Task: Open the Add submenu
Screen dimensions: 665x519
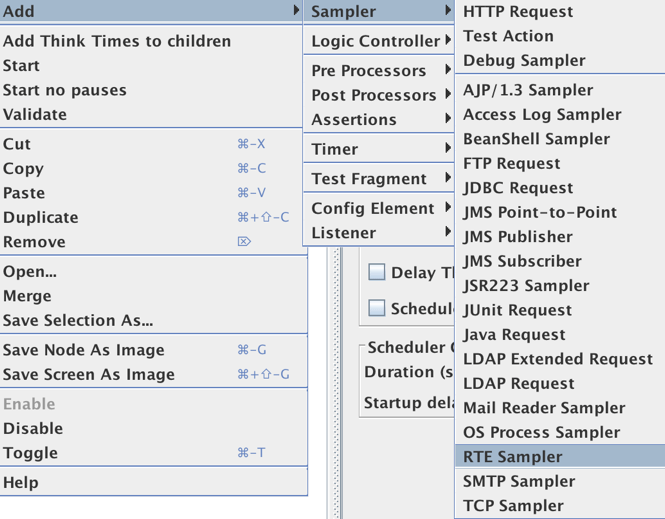Action: click(151, 11)
